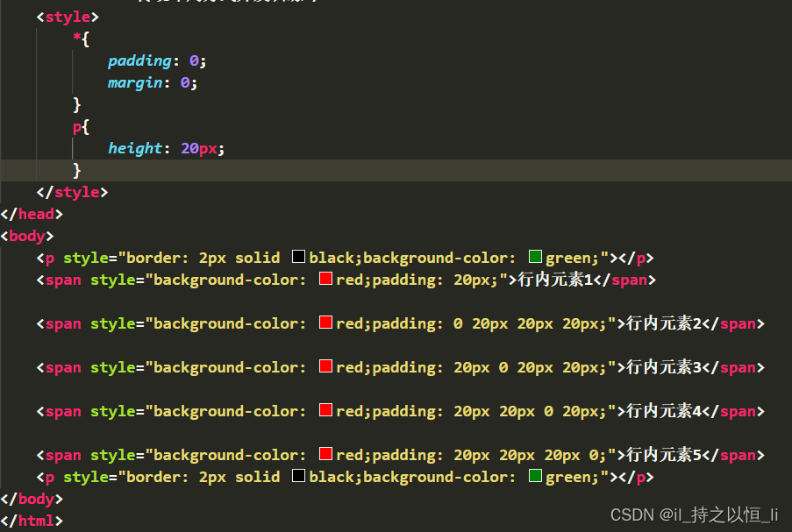Click black color swatch in first p tag
The image size is (792, 532).
click(x=298, y=257)
